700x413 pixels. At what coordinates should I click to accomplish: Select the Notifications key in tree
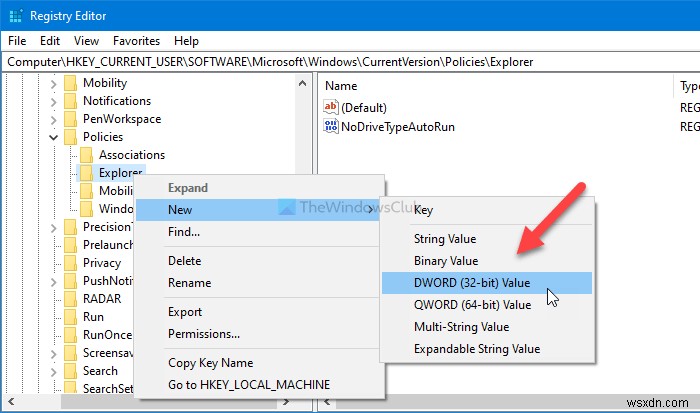click(117, 101)
